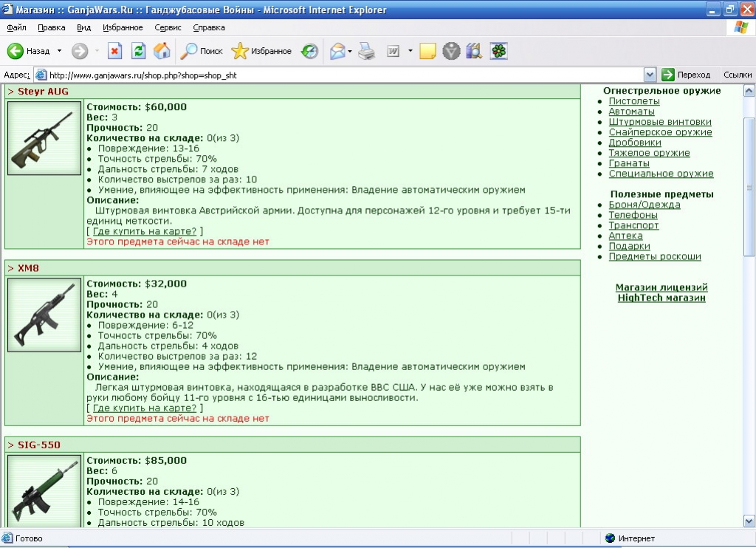Image resolution: width=756 pixels, height=548 pixels.
Task: Click the vertical scrollbar up arrow
Action: [x=749, y=91]
